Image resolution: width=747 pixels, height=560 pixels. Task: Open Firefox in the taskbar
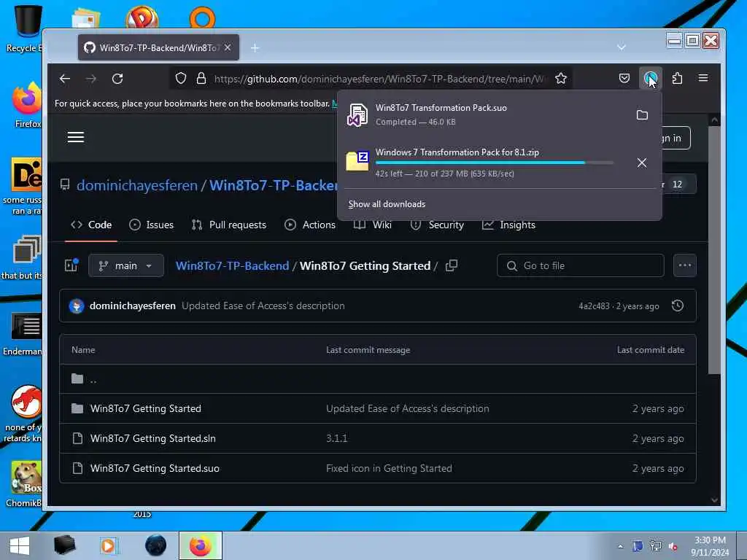[200, 545]
